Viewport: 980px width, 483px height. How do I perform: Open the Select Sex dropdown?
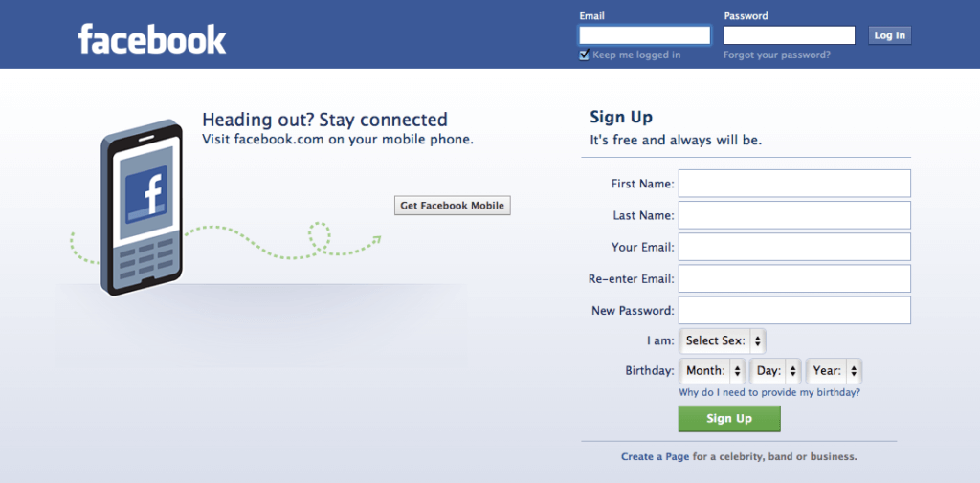[723, 340]
